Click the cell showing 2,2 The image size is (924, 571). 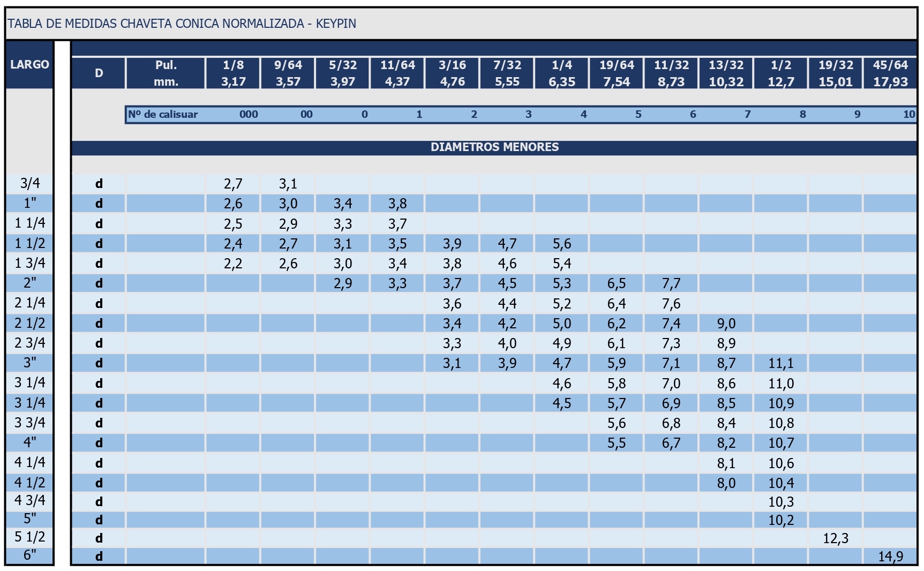[x=233, y=264]
